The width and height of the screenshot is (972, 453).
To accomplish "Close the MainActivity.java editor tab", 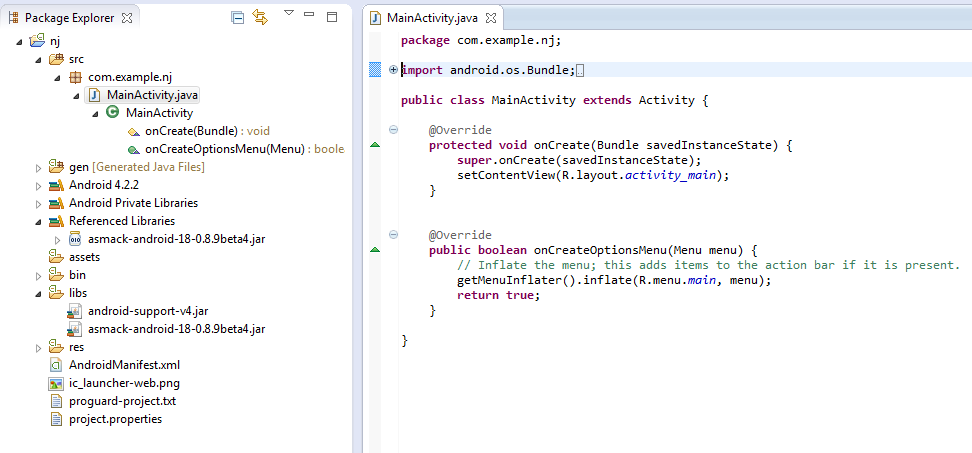I will click(490, 19).
